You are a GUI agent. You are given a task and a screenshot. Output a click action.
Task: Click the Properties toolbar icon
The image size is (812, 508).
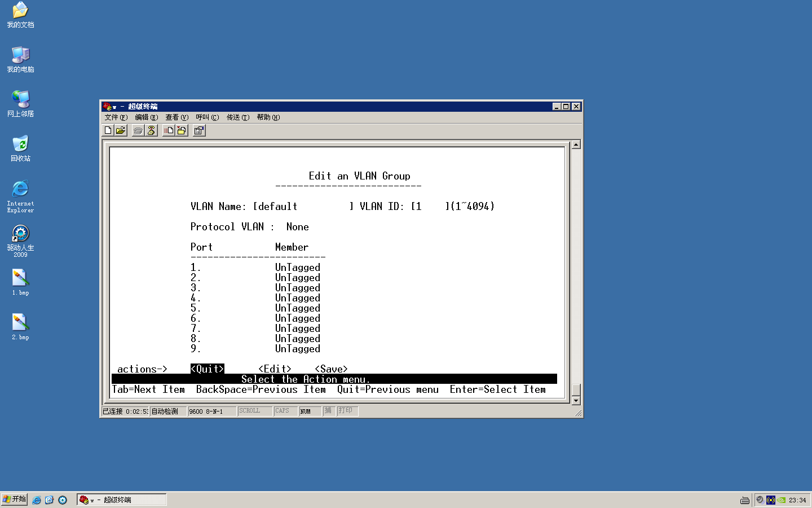click(x=199, y=130)
